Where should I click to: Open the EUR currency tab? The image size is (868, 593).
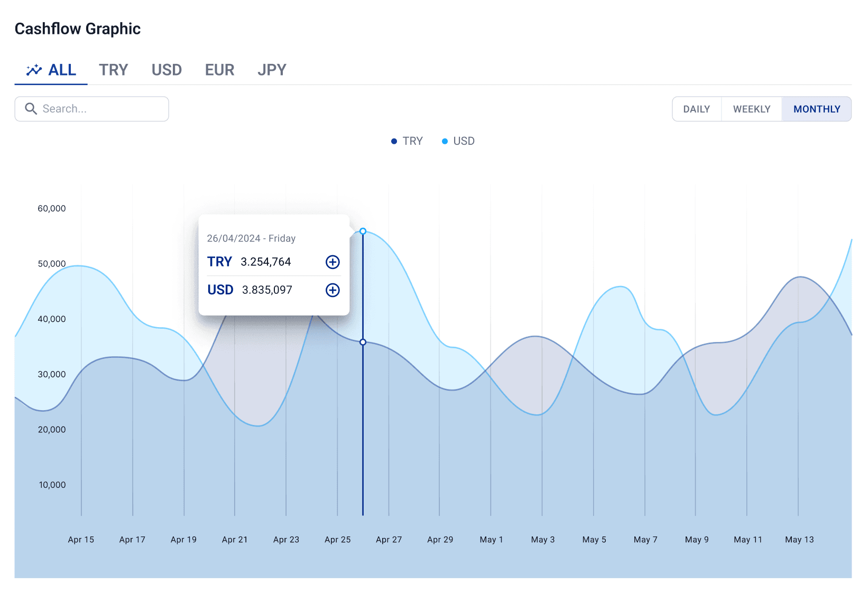219,70
